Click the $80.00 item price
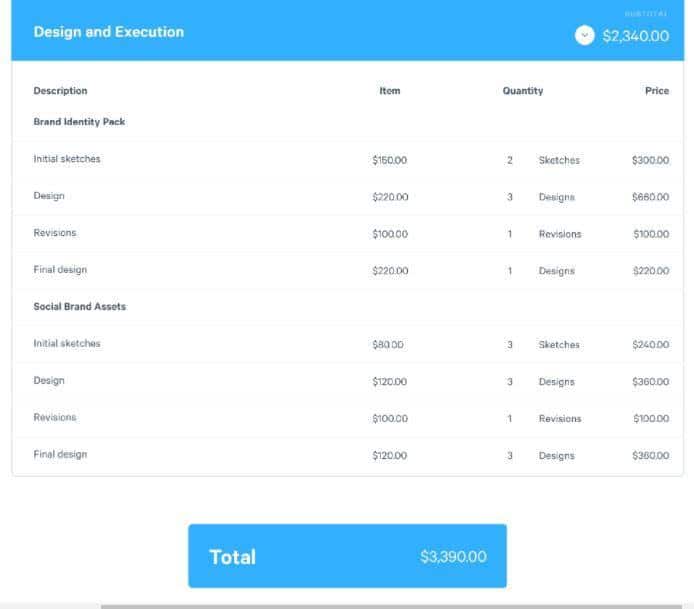This screenshot has width=694, height=609. click(x=388, y=345)
